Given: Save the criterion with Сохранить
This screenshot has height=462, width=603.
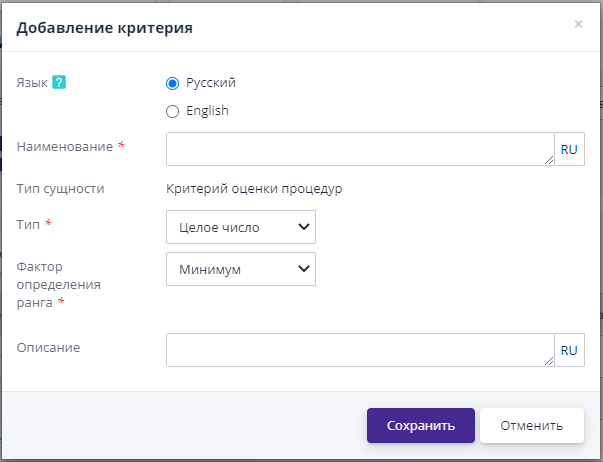Looking at the screenshot, I should [x=419, y=425].
